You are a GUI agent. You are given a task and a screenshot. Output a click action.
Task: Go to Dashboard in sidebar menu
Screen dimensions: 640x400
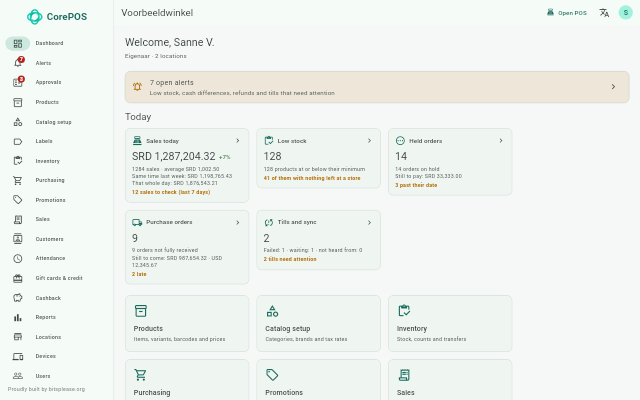pos(49,43)
